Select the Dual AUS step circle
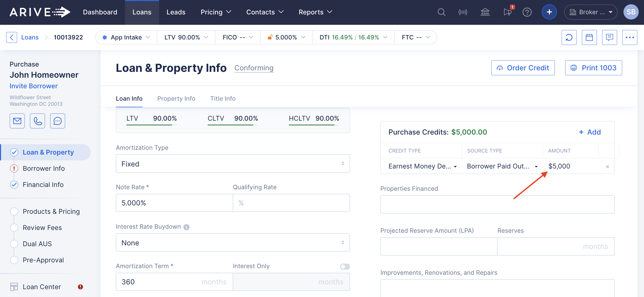 [14, 244]
